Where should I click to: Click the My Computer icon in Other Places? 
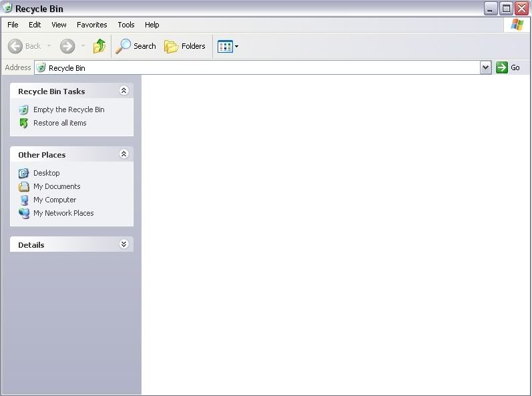24,200
